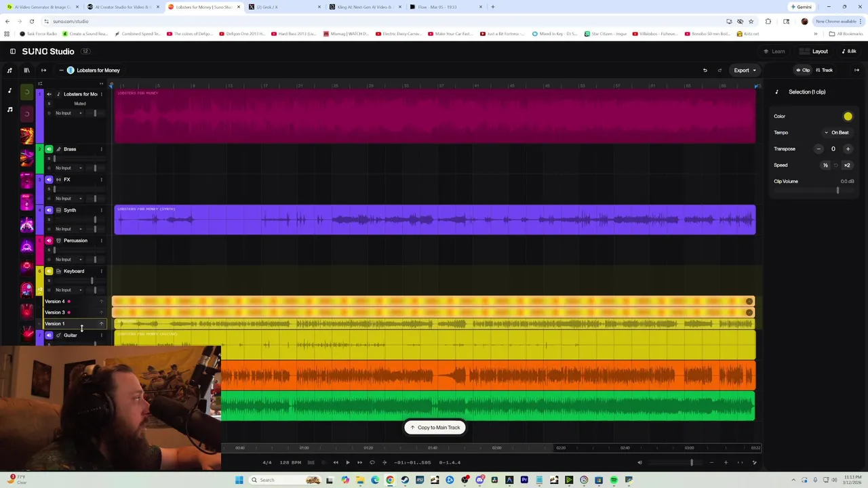
Task: Click Copy to Main Track button
Action: 435,428
